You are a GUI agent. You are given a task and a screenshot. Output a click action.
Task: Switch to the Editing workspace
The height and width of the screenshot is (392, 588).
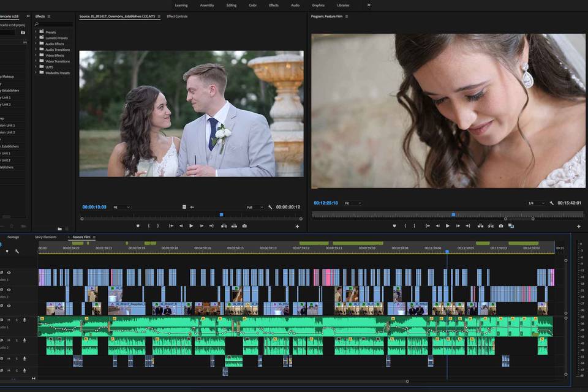232,6
